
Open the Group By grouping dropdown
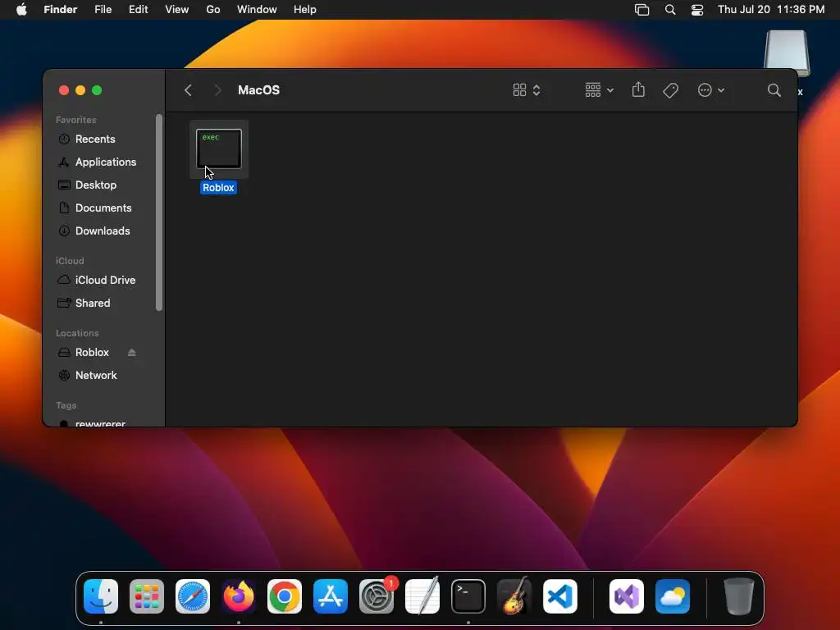(x=599, y=90)
